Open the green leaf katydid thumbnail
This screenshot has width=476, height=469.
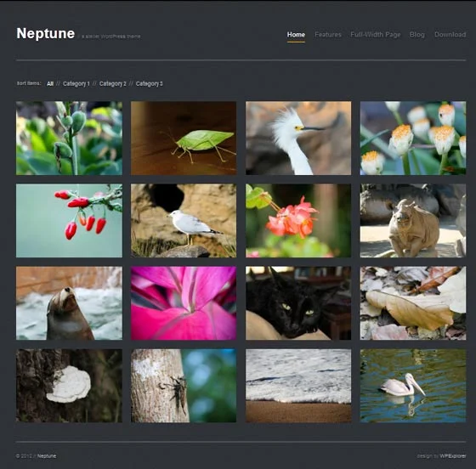(x=184, y=138)
